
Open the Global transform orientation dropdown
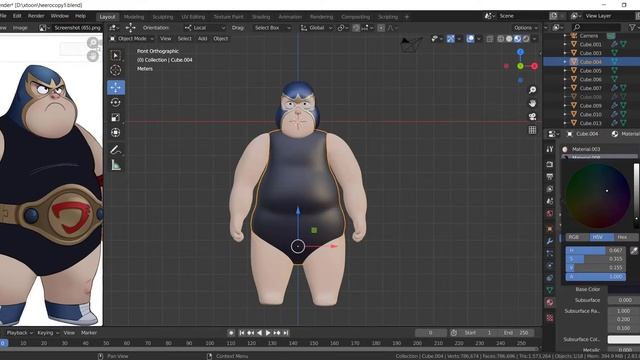click(317, 28)
